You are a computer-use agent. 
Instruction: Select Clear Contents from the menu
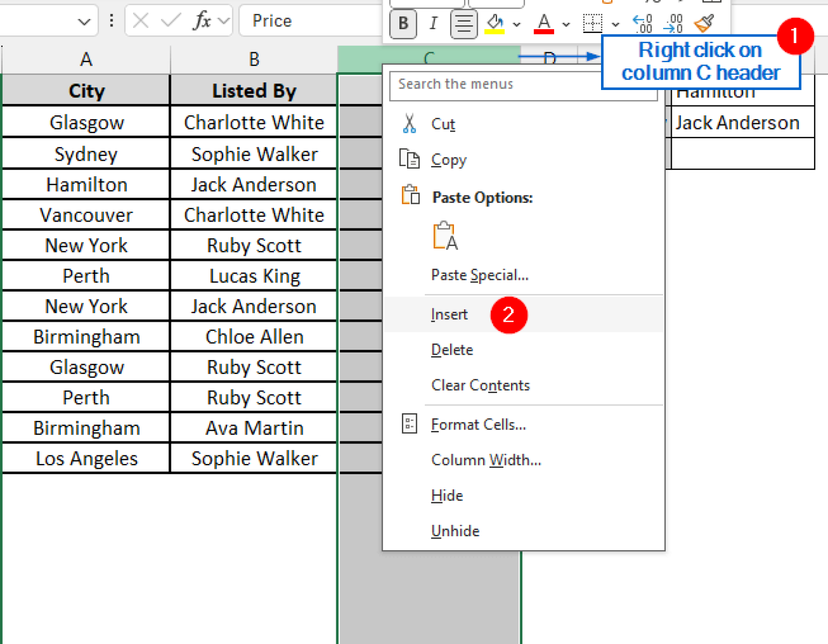[x=480, y=385]
